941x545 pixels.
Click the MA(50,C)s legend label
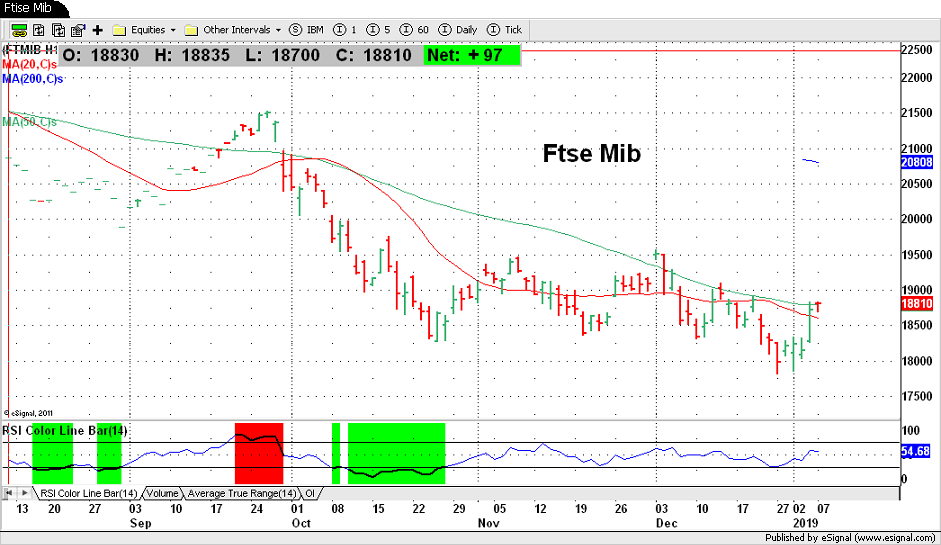click(29, 122)
